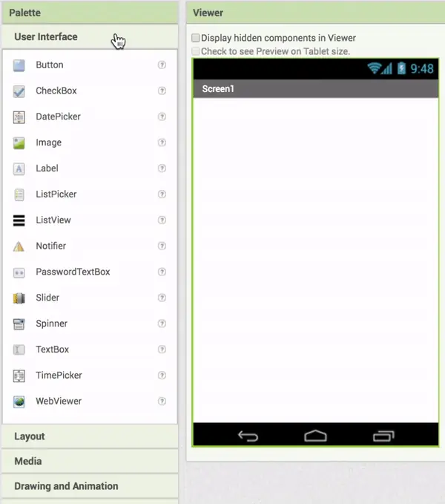Select the Label component icon
The height and width of the screenshot is (504, 445).
[19, 168]
